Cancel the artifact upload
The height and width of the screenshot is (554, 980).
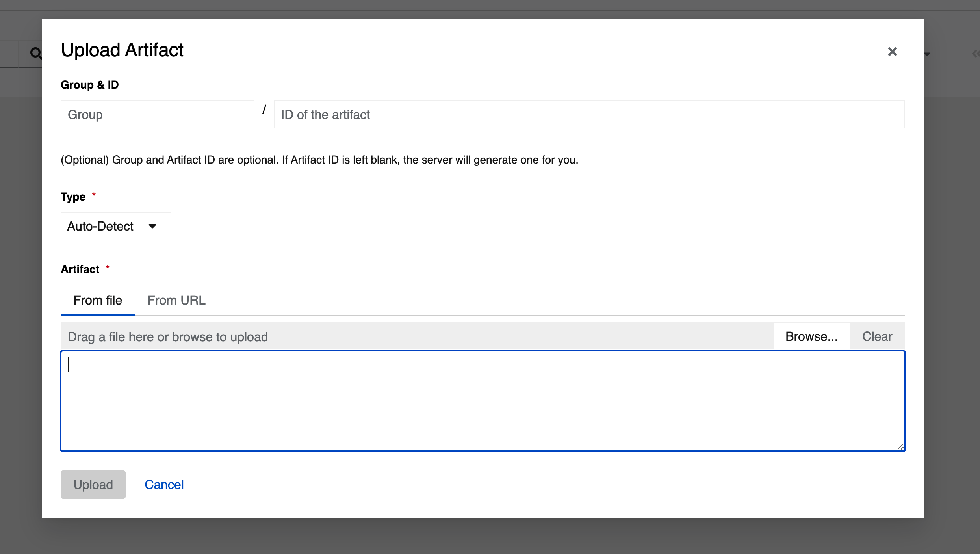pos(164,485)
